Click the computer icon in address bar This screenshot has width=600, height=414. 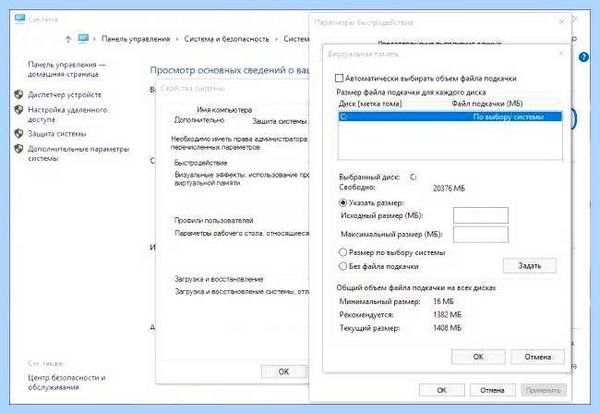pos(83,38)
